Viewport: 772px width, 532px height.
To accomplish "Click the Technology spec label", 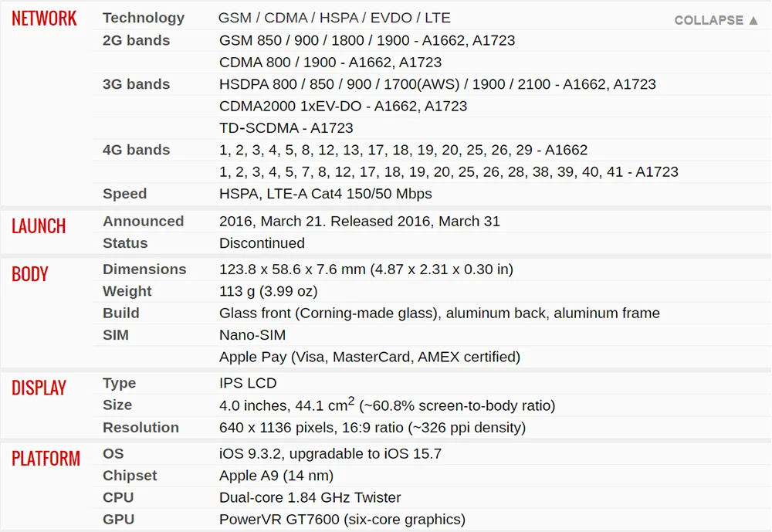I will [x=144, y=18].
